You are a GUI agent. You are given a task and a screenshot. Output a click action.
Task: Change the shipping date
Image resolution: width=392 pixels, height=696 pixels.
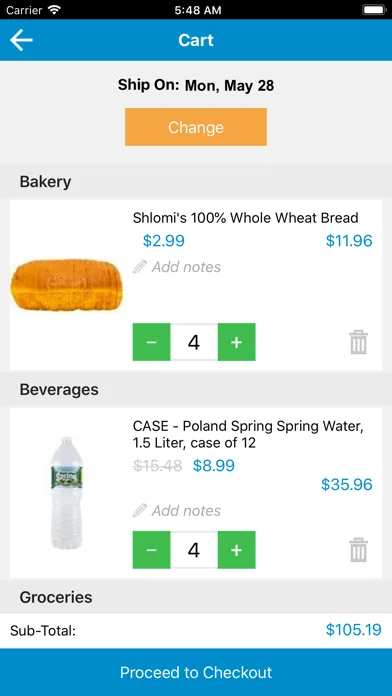[196, 127]
